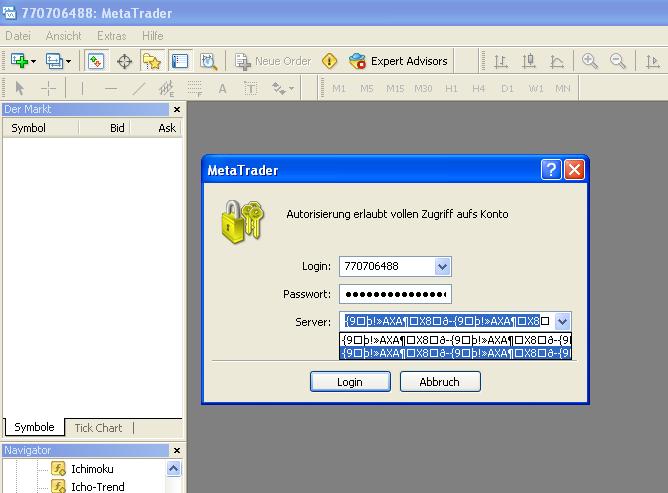
Task: Switch to the Tick Chart tab
Action: click(98, 428)
